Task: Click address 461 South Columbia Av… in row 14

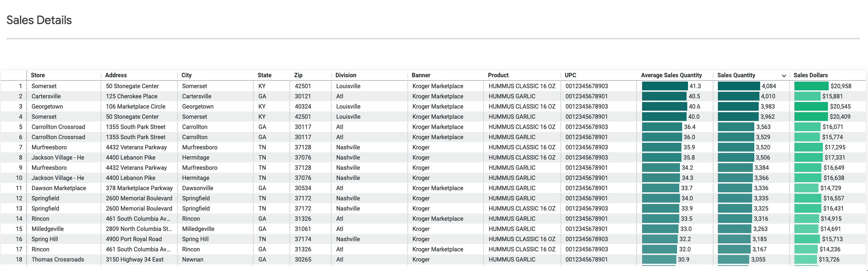Action: click(x=138, y=219)
